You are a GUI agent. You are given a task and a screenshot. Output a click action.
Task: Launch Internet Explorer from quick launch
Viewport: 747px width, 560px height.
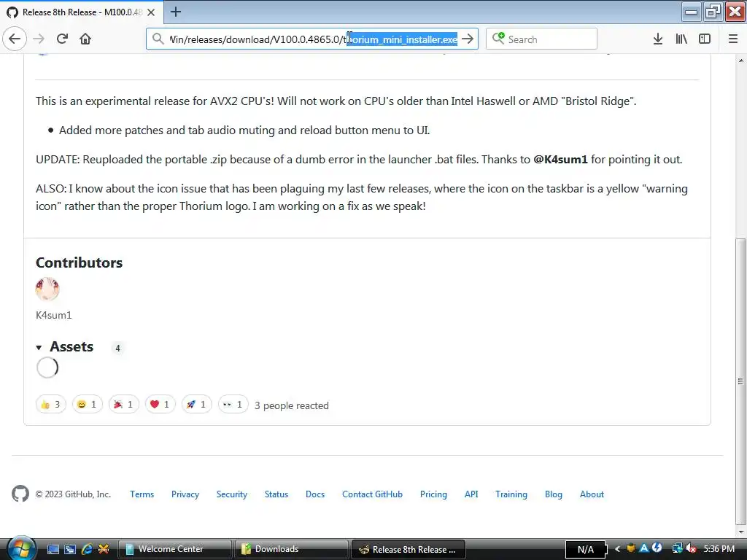[x=87, y=550]
